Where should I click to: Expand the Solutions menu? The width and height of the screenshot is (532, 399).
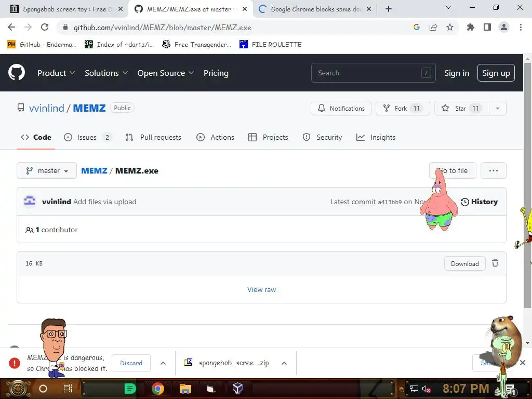[x=106, y=73]
